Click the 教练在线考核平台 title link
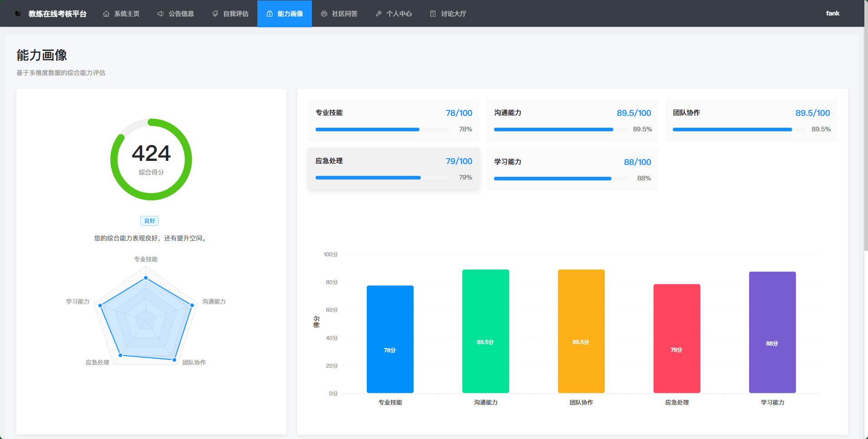Image resolution: width=868 pixels, height=439 pixels. [58, 14]
